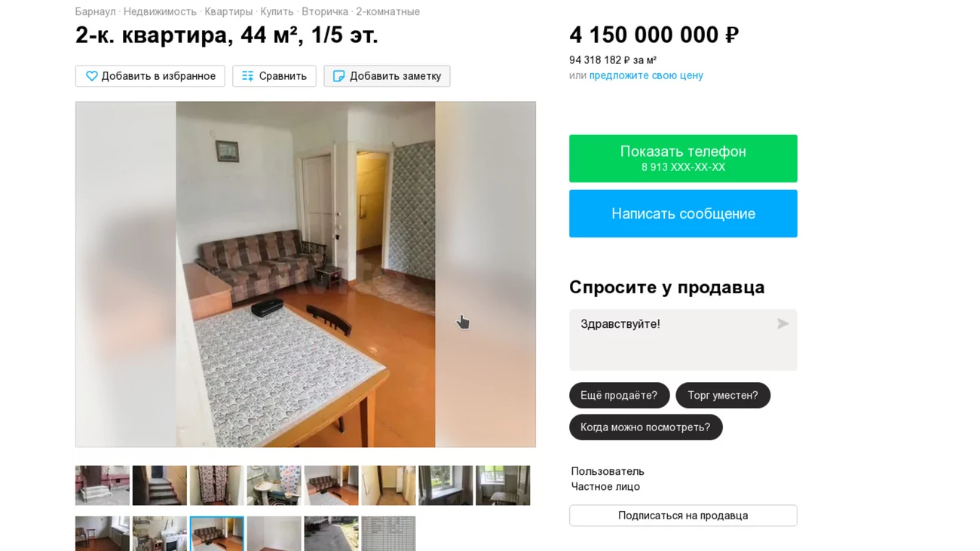Choose the Торг уместен? quick question
Viewport: 980px width, 551px height.
(x=723, y=396)
